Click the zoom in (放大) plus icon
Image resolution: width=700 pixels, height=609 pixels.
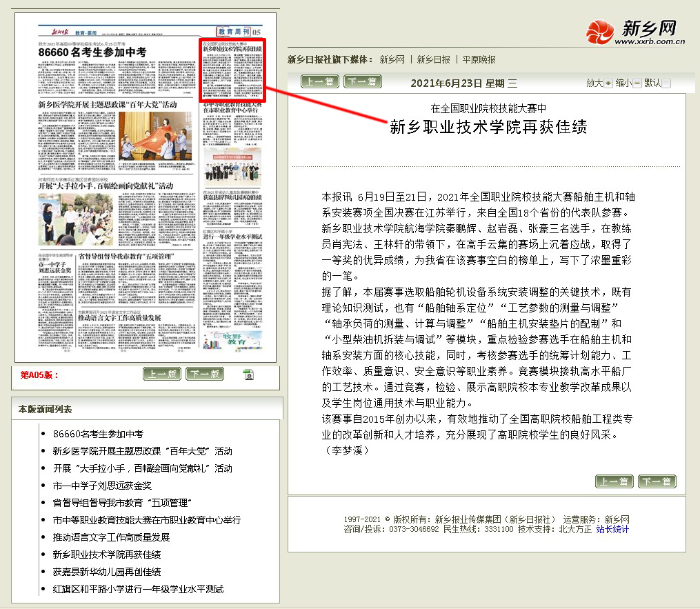click(x=608, y=83)
